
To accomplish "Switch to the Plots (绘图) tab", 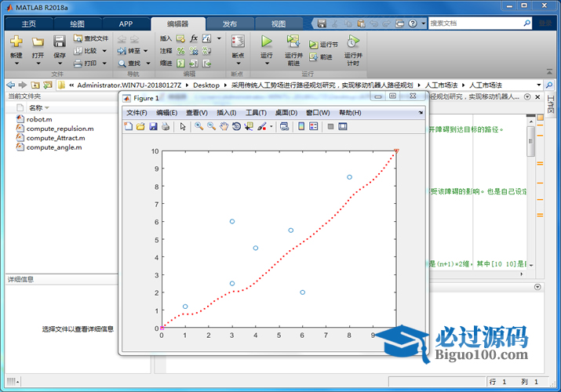I will 77,24.
